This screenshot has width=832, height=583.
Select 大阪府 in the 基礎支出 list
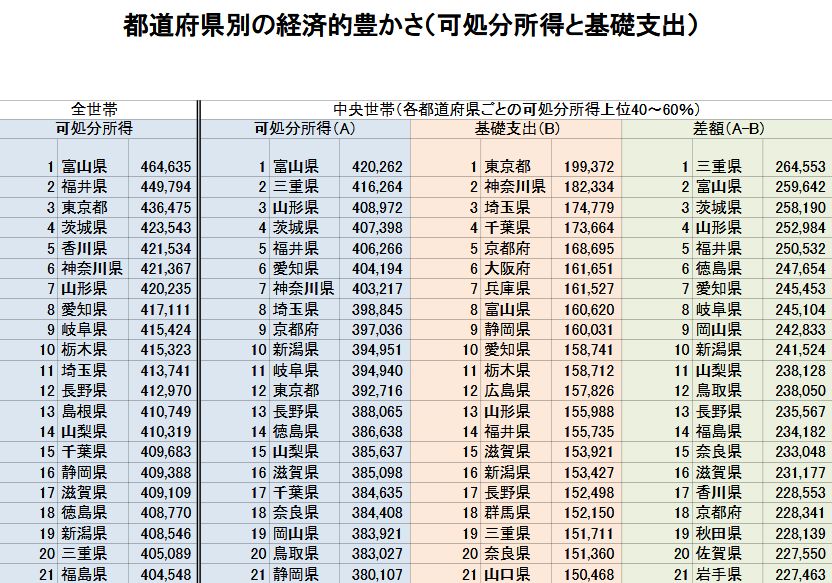pyautogui.click(x=507, y=268)
